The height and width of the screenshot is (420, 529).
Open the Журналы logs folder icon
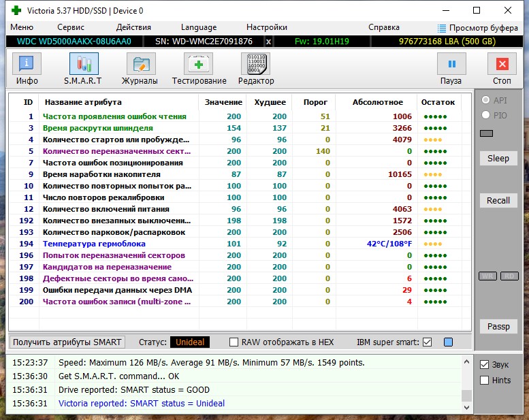141,64
